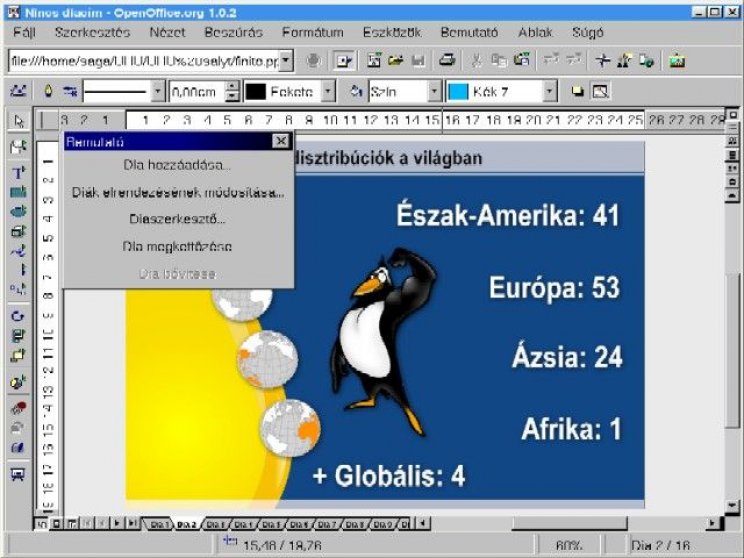Click the Print icon
Viewport: 744px width, 558px height.
(447, 60)
